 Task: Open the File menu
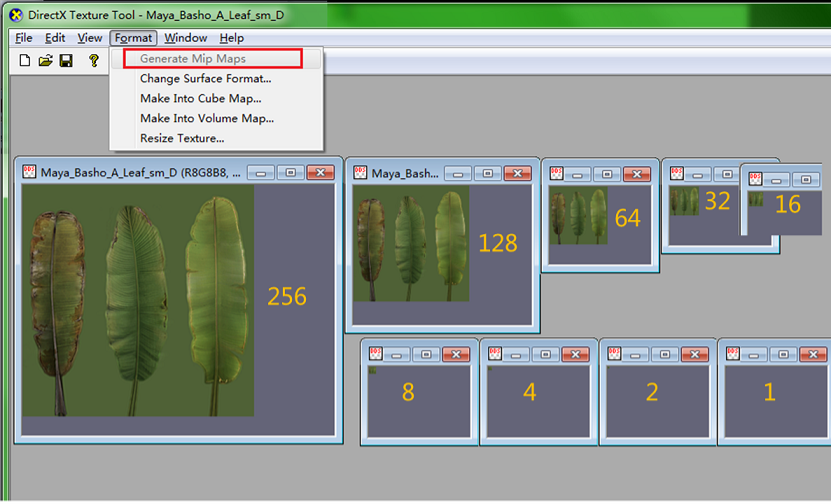[24, 38]
